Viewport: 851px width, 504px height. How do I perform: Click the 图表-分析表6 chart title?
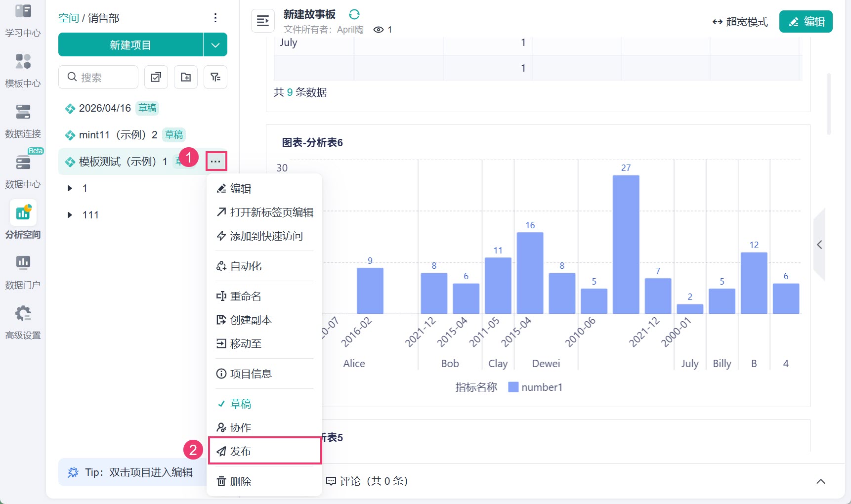(312, 143)
